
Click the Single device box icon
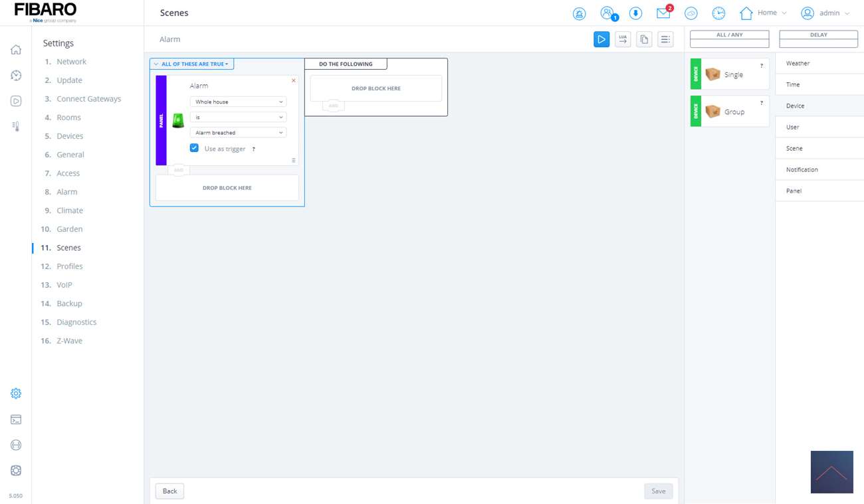click(x=713, y=74)
